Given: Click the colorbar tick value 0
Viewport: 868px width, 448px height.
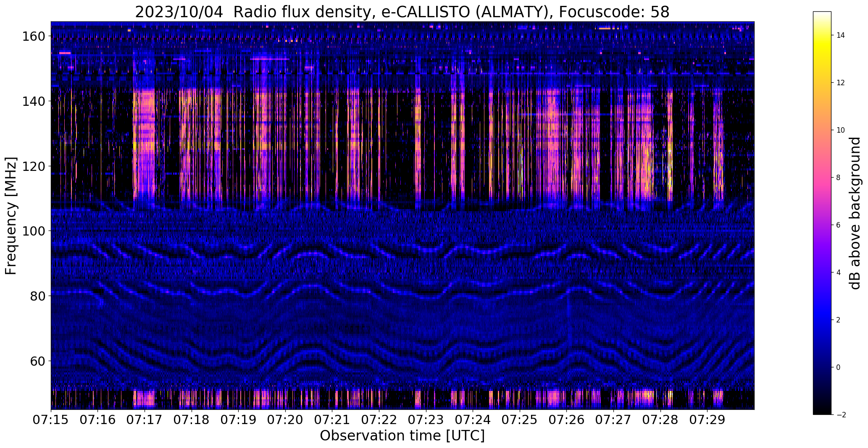Looking at the screenshot, I should pos(839,367).
